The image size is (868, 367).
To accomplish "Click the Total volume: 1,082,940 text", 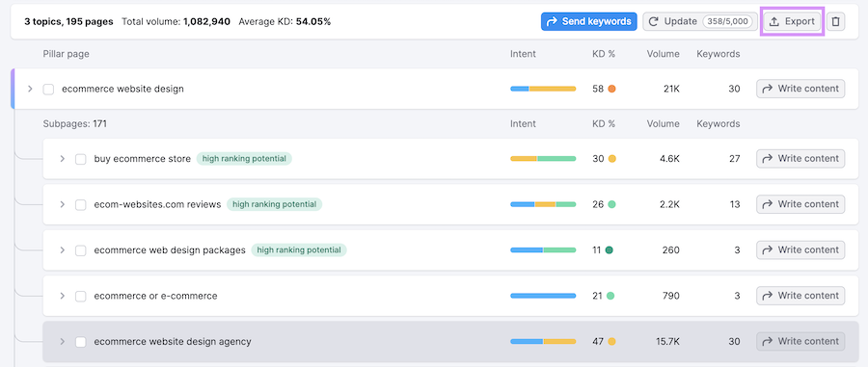I will tap(176, 21).
